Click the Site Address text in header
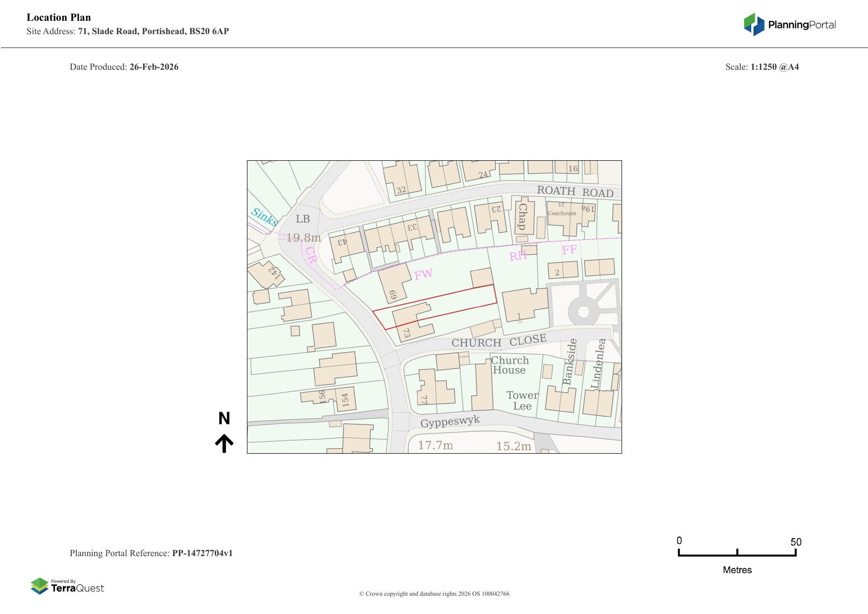This screenshot has width=868, height=614. tap(128, 31)
